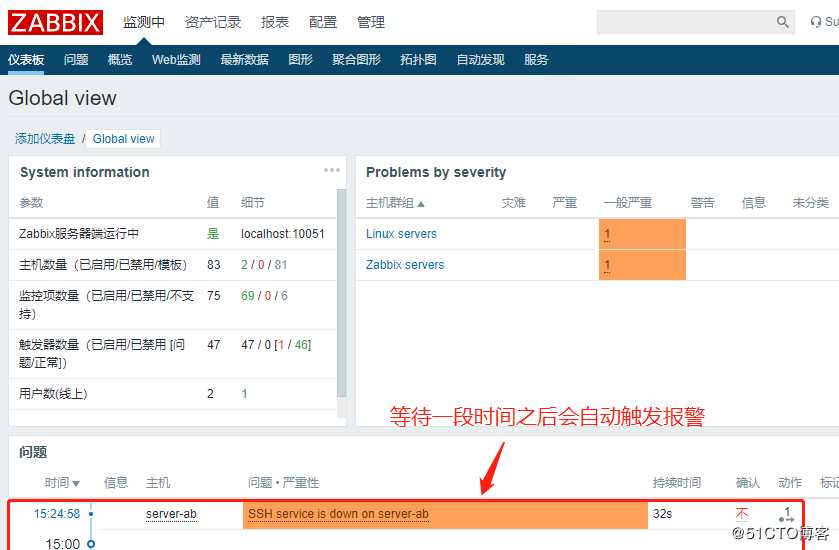839x550 pixels.
Task: Click the 不 acknowledge link
Action: pos(742,514)
